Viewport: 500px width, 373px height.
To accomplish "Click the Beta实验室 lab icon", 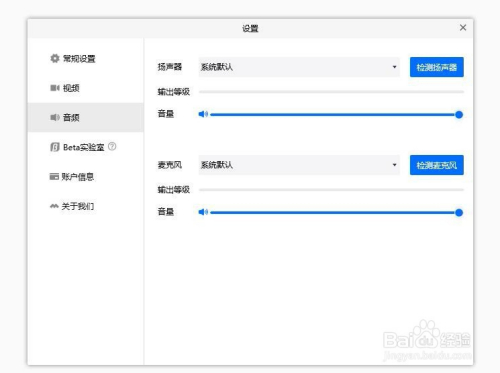I will (55, 147).
